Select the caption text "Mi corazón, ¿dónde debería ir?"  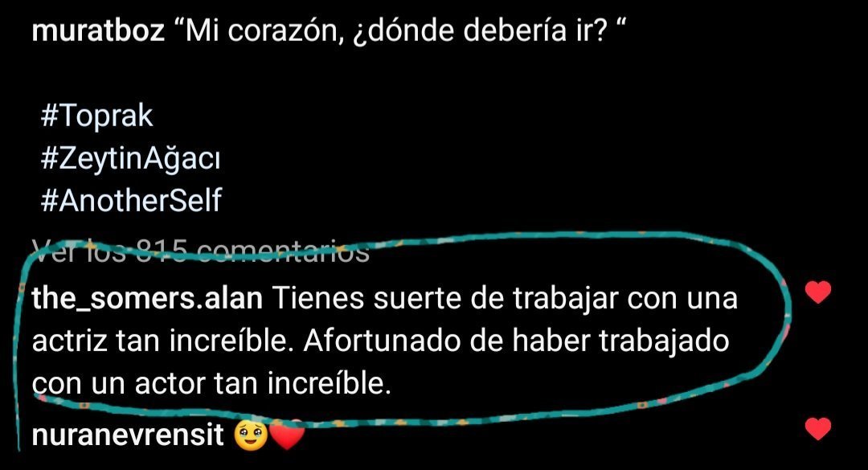point(400,31)
